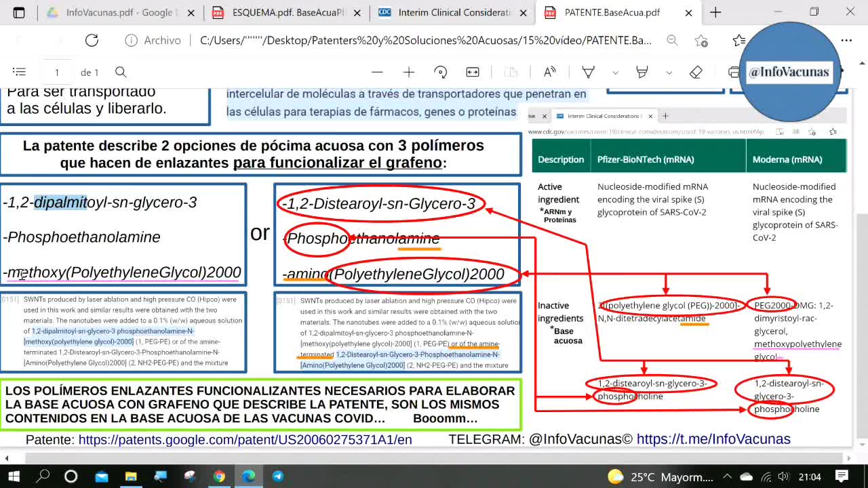The width and height of the screenshot is (868, 488).
Task: Open the tab actions menu icon
Action: (18, 12)
